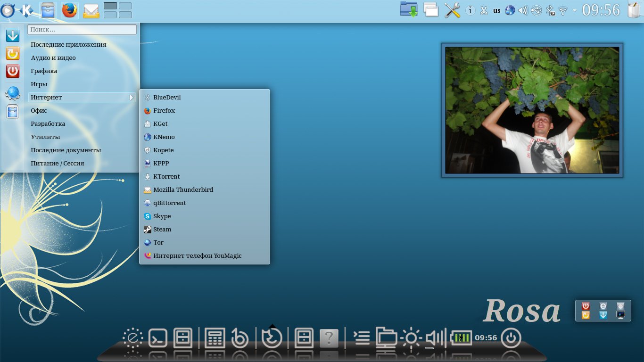Expand the Интернет submenu arrow
This screenshot has width=644, height=362.
(x=132, y=98)
